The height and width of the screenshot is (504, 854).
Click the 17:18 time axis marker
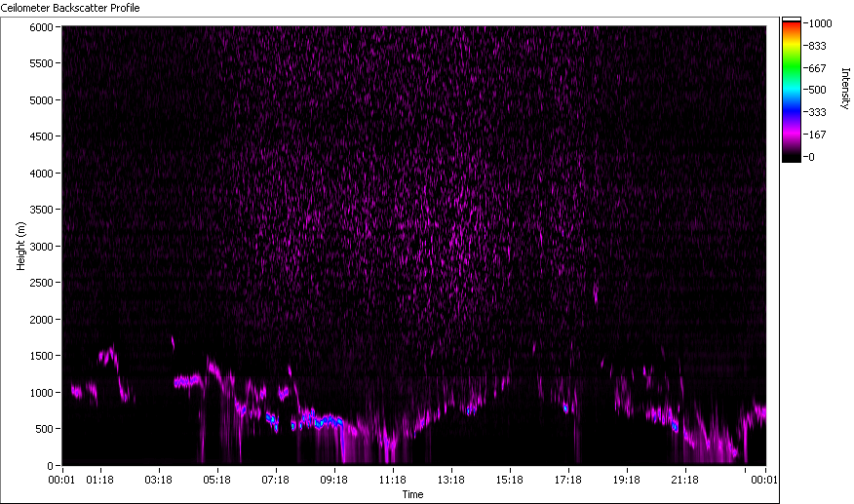pos(568,480)
